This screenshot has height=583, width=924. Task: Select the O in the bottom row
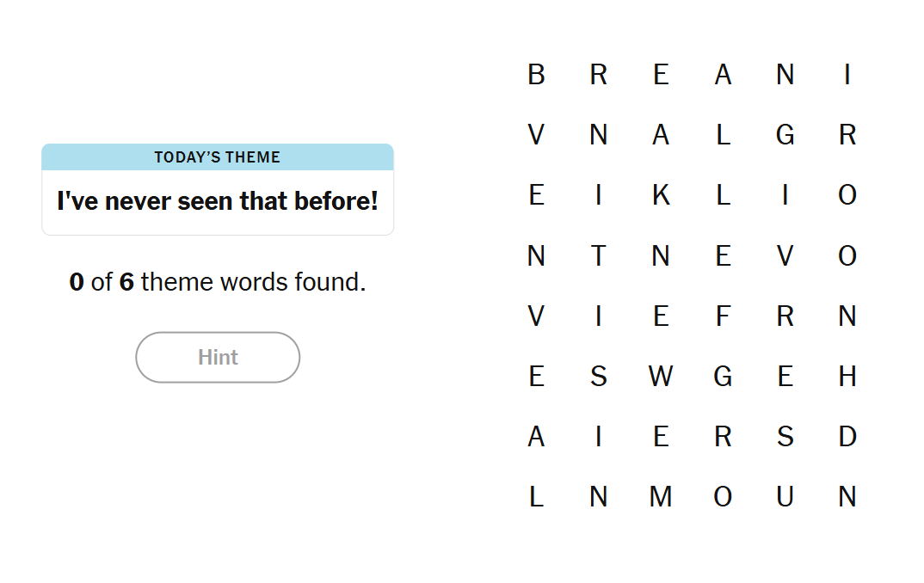coord(723,497)
